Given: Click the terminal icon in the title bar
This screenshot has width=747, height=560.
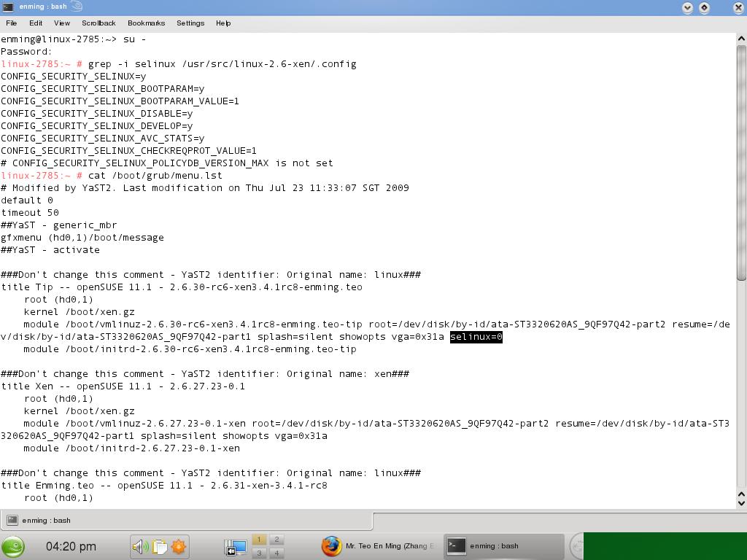Looking at the screenshot, I should tap(7, 7).
